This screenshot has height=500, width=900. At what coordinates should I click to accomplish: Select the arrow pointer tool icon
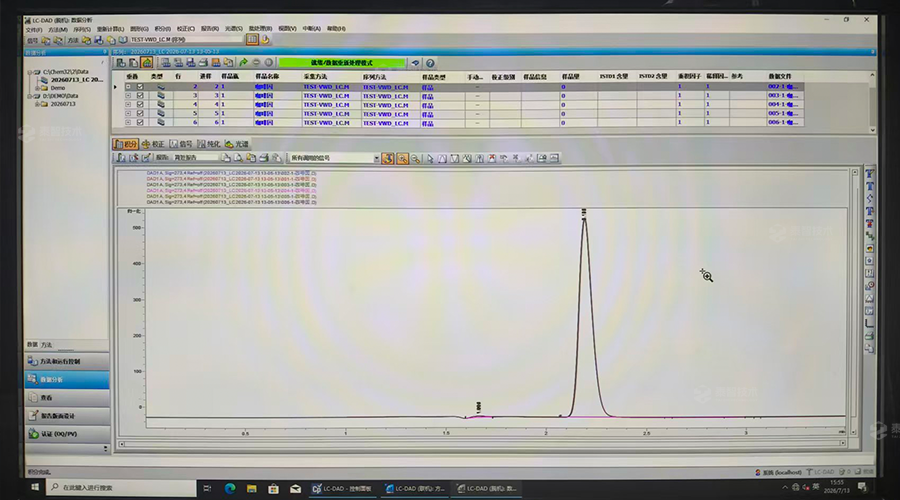coord(430,158)
